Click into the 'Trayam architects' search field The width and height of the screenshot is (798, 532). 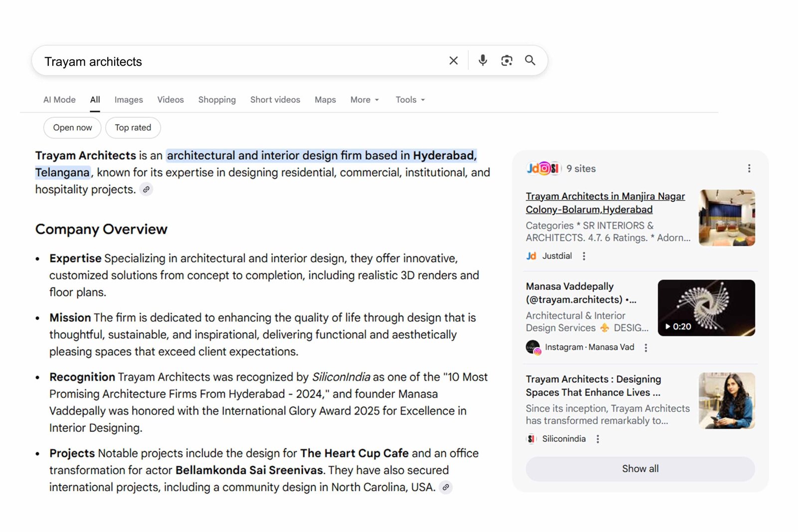pyautogui.click(x=239, y=61)
